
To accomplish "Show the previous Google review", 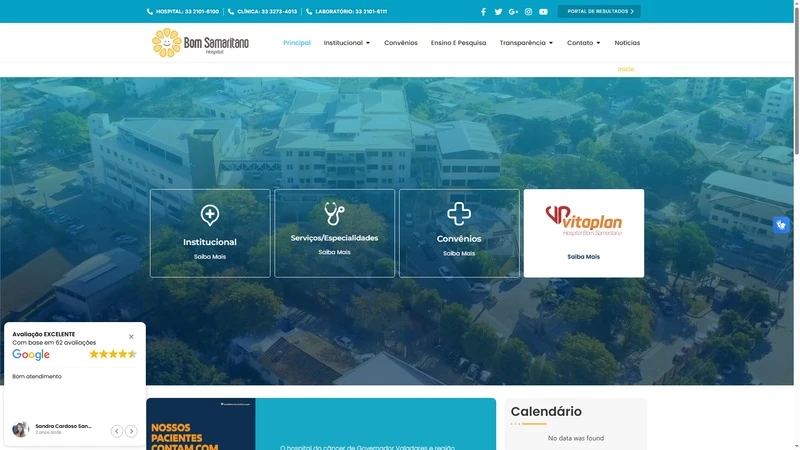I will (117, 431).
